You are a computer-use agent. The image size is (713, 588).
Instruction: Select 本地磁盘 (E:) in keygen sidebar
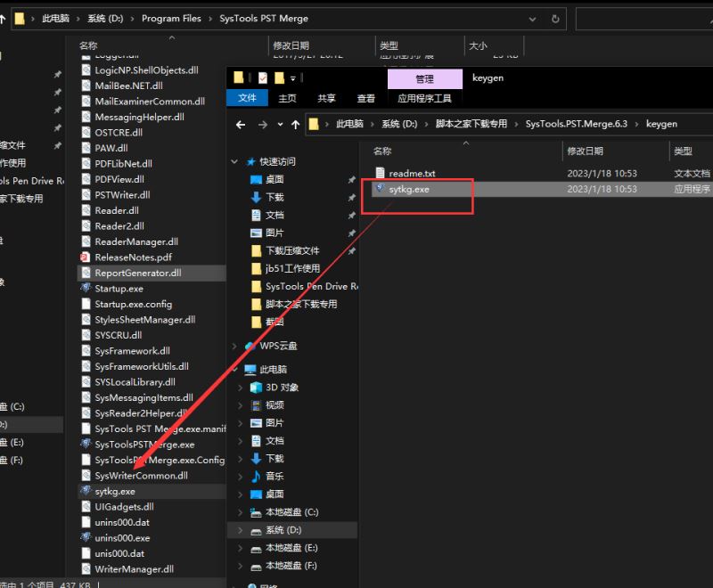[x=291, y=548]
